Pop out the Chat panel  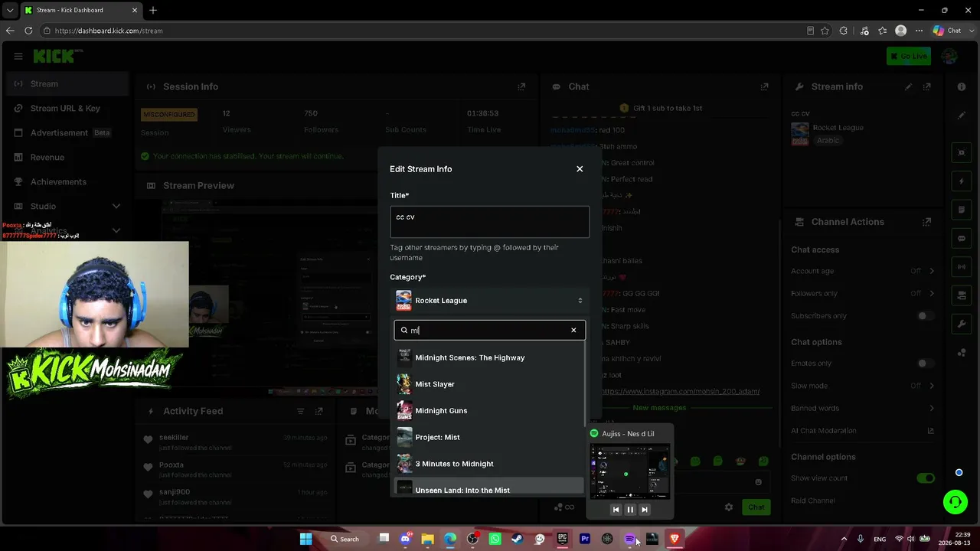pyautogui.click(x=764, y=87)
